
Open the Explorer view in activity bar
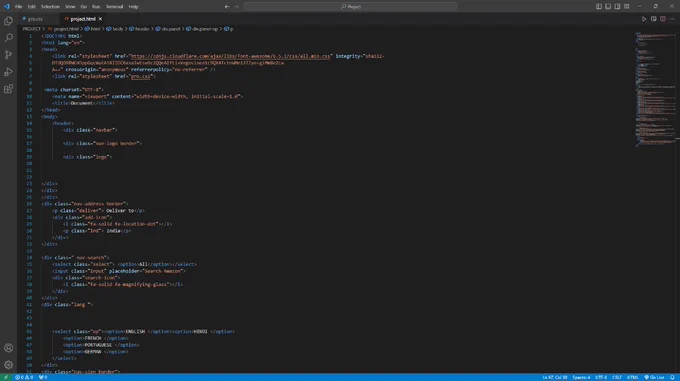8,21
